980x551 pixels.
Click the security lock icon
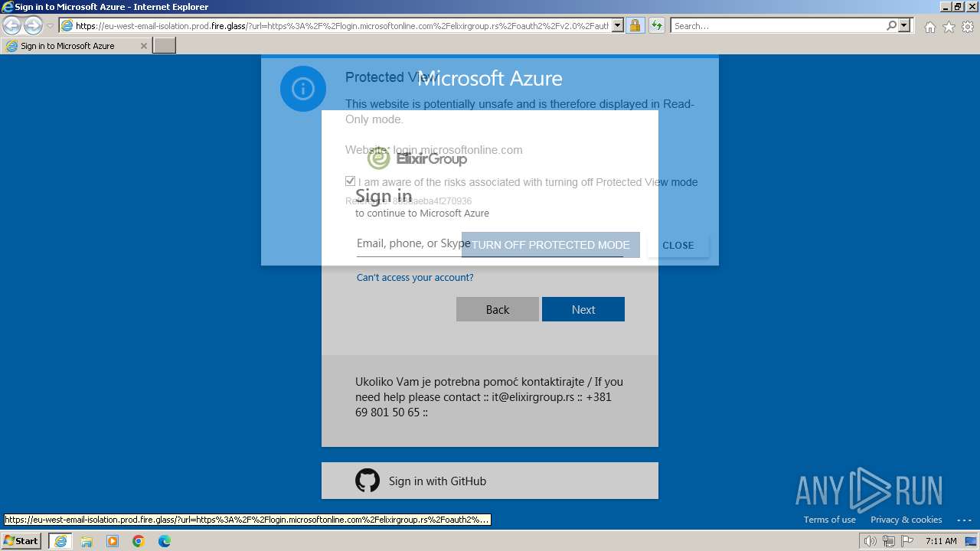click(x=635, y=26)
